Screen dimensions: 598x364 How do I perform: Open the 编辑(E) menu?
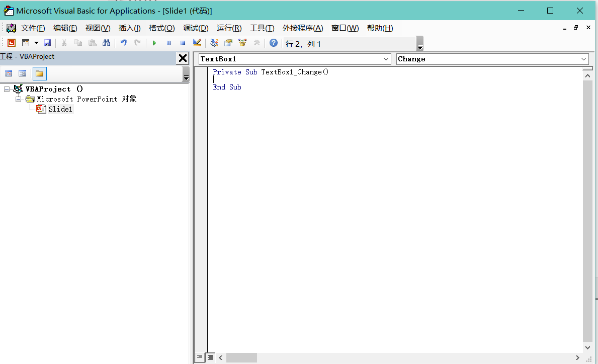point(65,28)
